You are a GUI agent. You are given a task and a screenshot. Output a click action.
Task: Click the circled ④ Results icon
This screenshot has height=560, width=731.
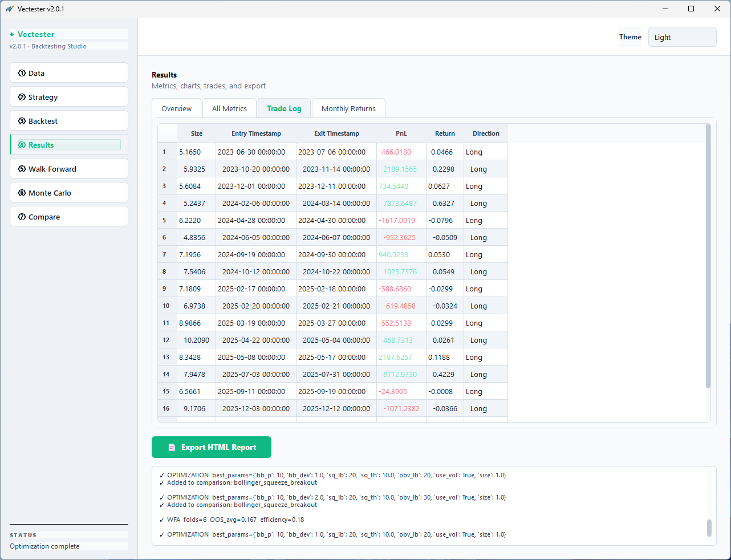click(22, 144)
